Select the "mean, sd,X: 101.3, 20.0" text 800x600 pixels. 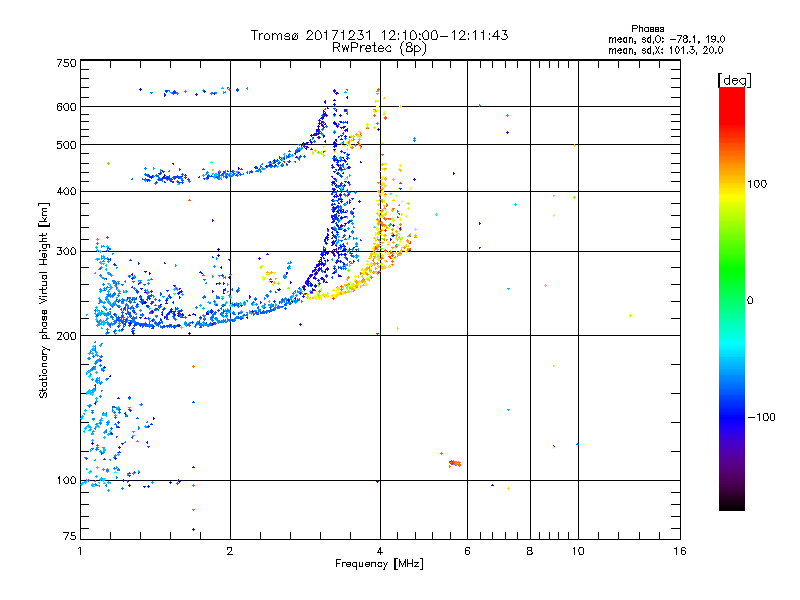665,50
